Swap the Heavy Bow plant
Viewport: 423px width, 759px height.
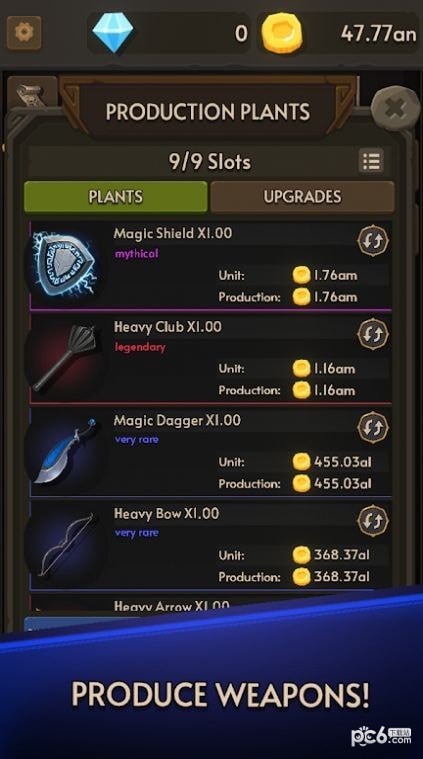click(373, 520)
